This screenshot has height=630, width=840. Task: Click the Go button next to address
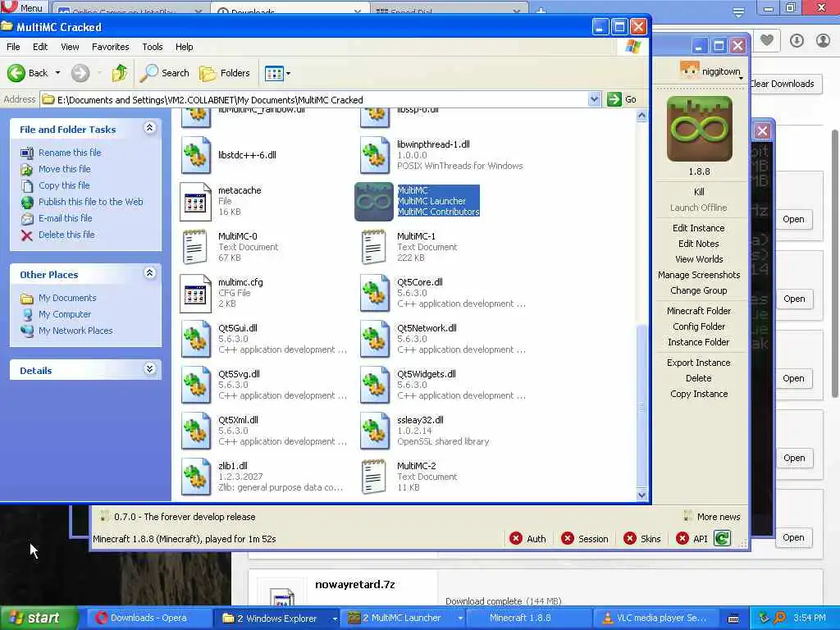(623, 99)
